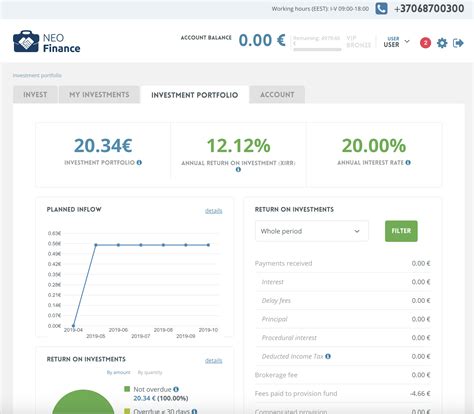The height and width of the screenshot is (414, 474).
Task: Click the 2019-10 data point on the chart
Action: [208, 245]
